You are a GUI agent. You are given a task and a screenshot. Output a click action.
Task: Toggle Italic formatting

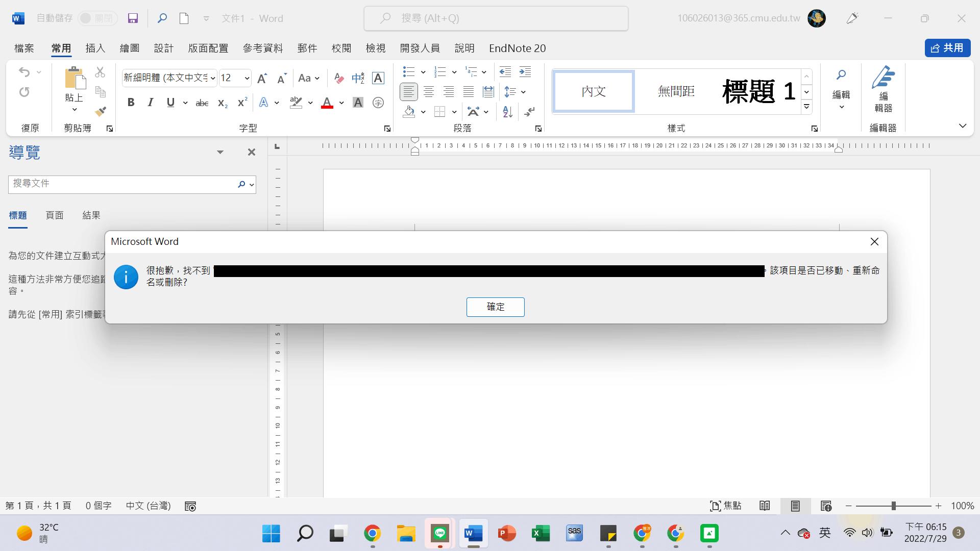pos(150,103)
